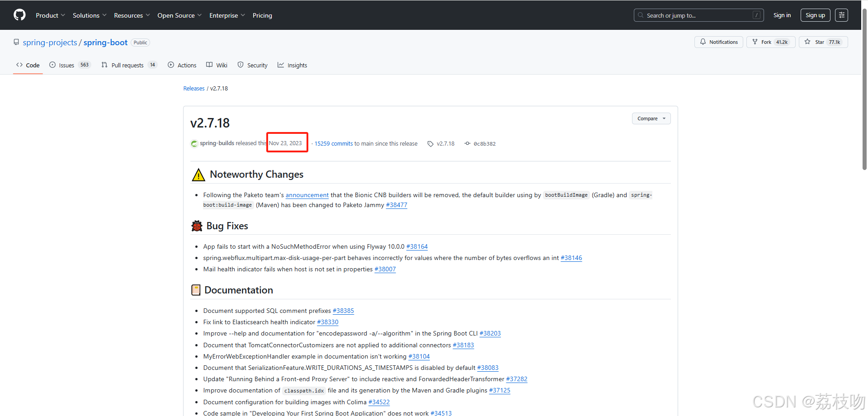
Task: Click the GitHub logo home icon
Action: 19,15
